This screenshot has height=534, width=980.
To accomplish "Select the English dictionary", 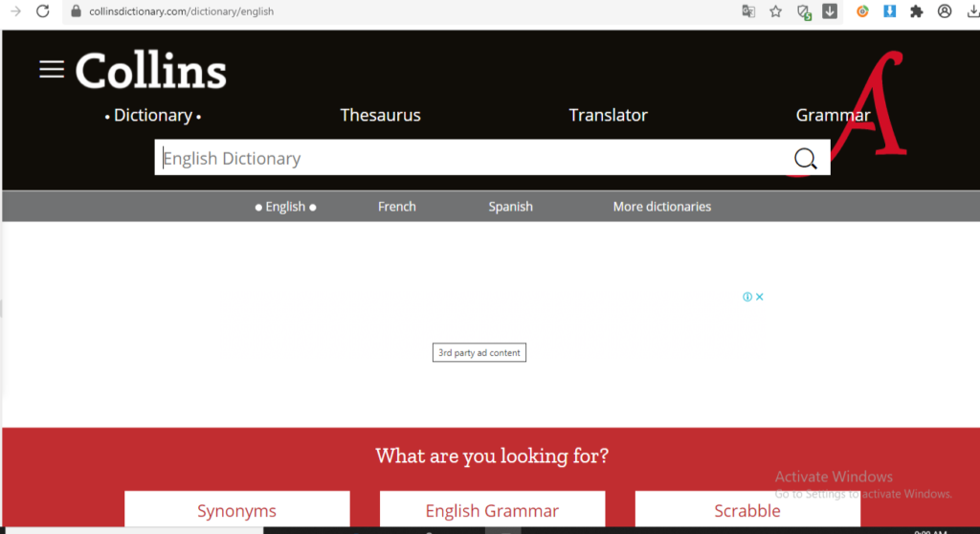I will coord(285,207).
